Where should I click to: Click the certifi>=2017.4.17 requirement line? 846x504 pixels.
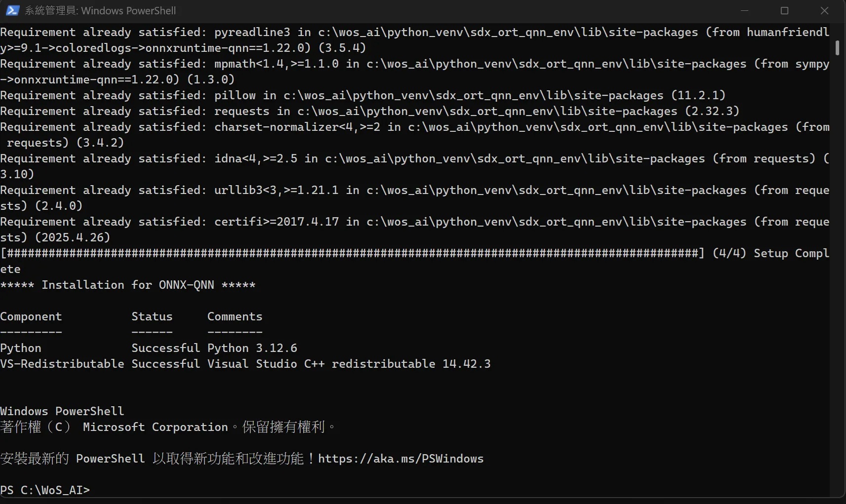coord(415,230)
